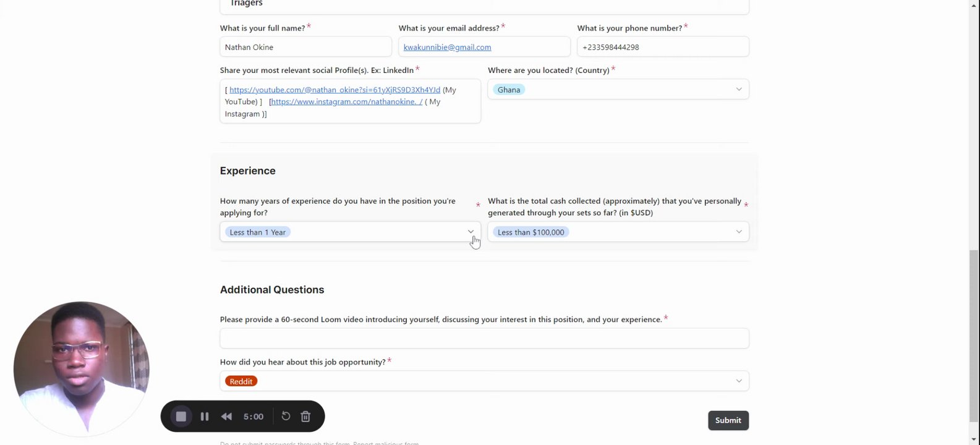980x445 pixels.
Task: Click the Loom video link input
Action: [x=484, y=339]
